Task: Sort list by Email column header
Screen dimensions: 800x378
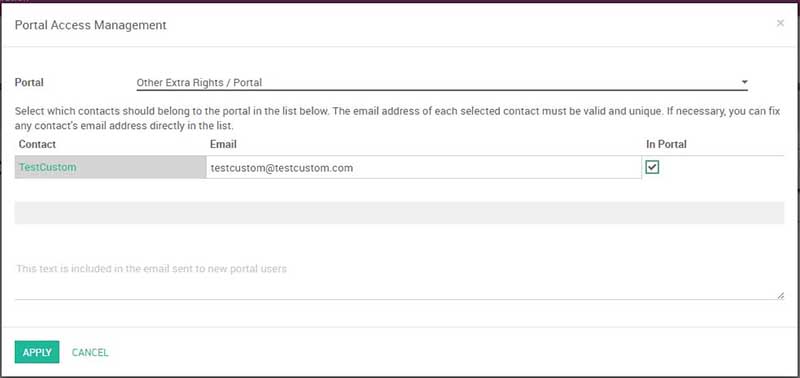Action: point(223,144)
